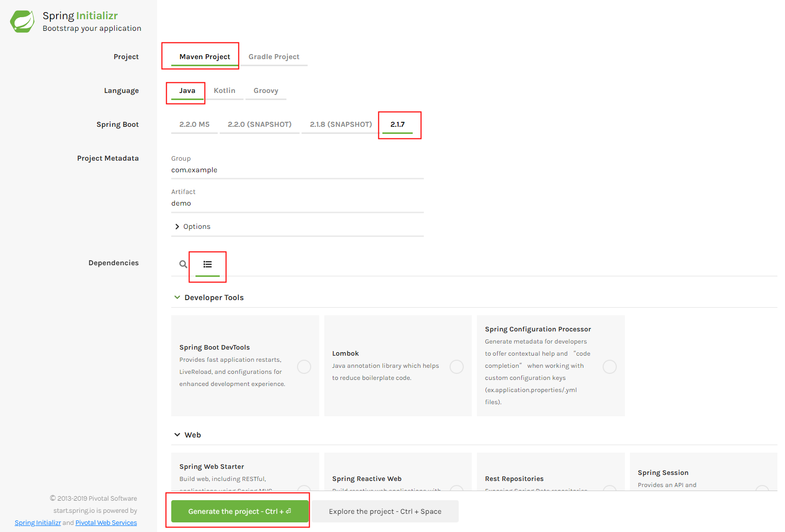785x532 pixels.
Task: Choose Kotlin as the language
Action: pyautogui.click(x=224, y=90)
